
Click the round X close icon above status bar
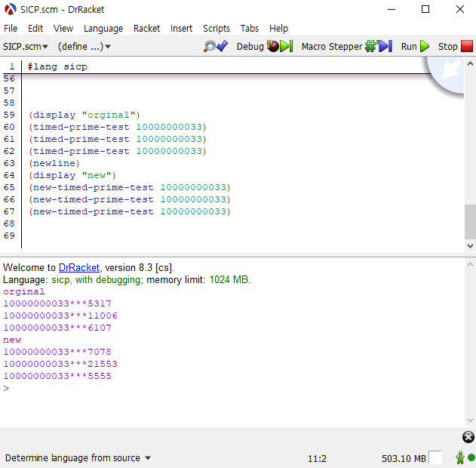pos(468,437)
